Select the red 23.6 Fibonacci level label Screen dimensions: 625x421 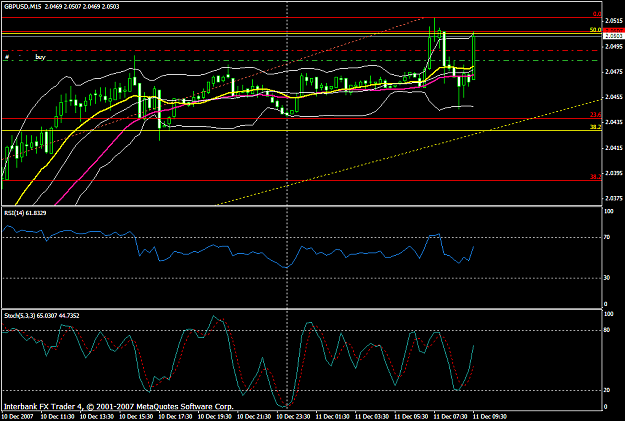[x=596, y=115]
